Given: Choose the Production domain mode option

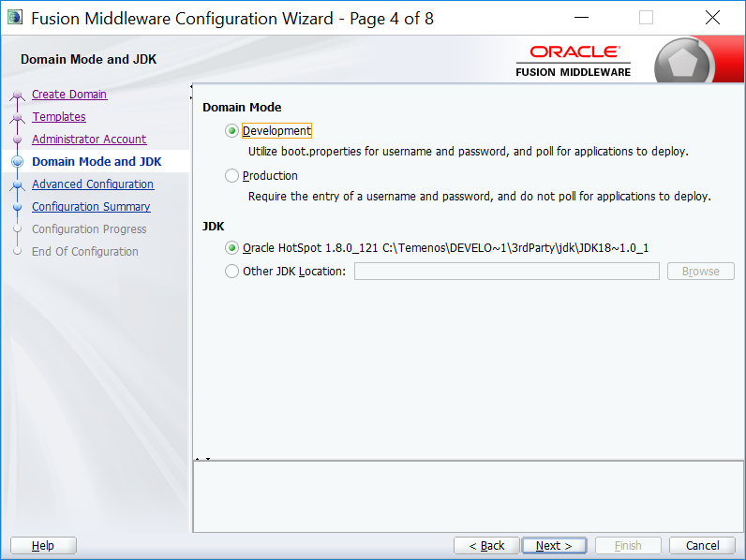Looking at the screenshot, I should [232, 176].
